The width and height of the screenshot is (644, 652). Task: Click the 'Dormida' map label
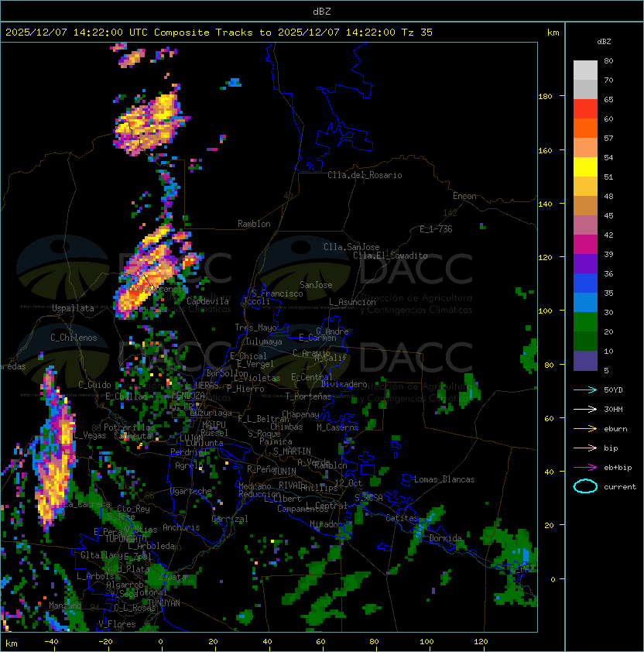tap(445, 538)
